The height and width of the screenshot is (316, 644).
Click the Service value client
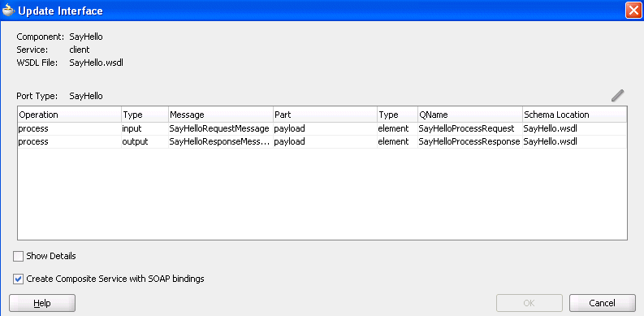point(80,50)
